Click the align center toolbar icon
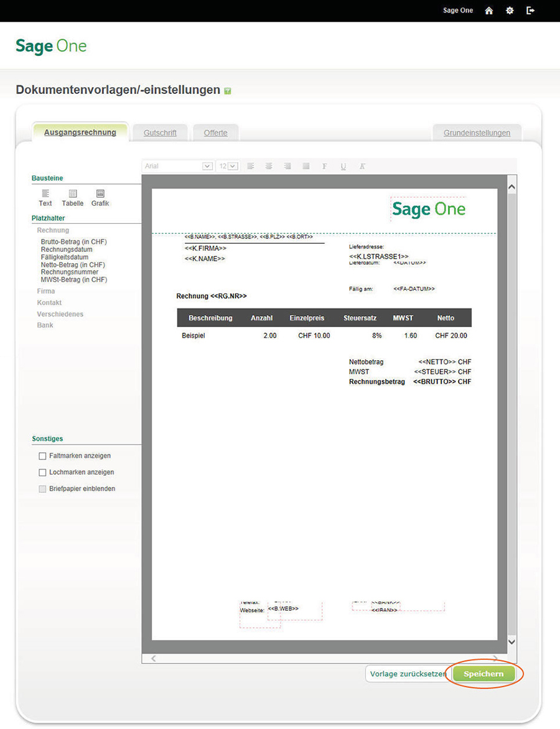This screenshot has height=729, width=560. [269, 166]
